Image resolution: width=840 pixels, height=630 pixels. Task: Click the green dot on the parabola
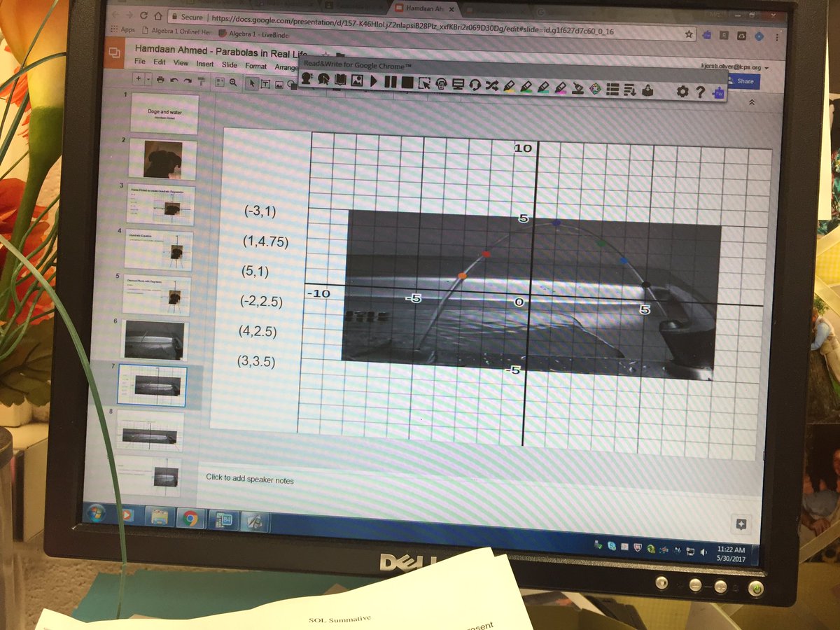pyautogui.click(x=601, y=243)
